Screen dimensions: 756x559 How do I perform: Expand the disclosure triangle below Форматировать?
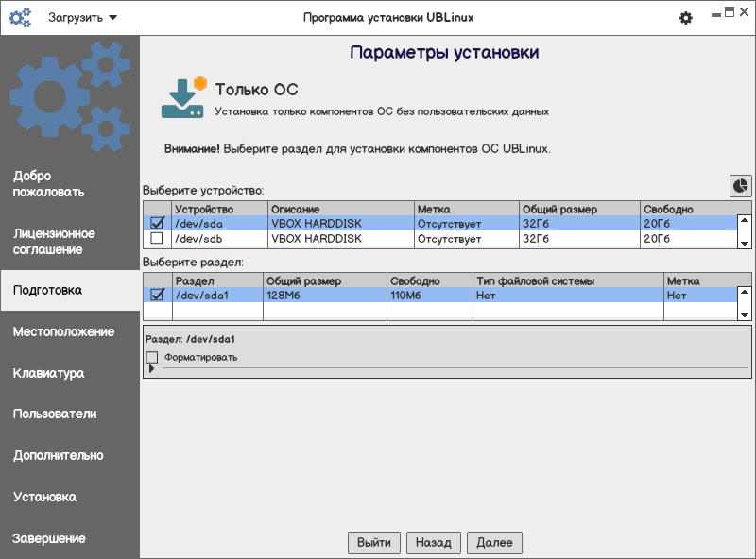151,368
